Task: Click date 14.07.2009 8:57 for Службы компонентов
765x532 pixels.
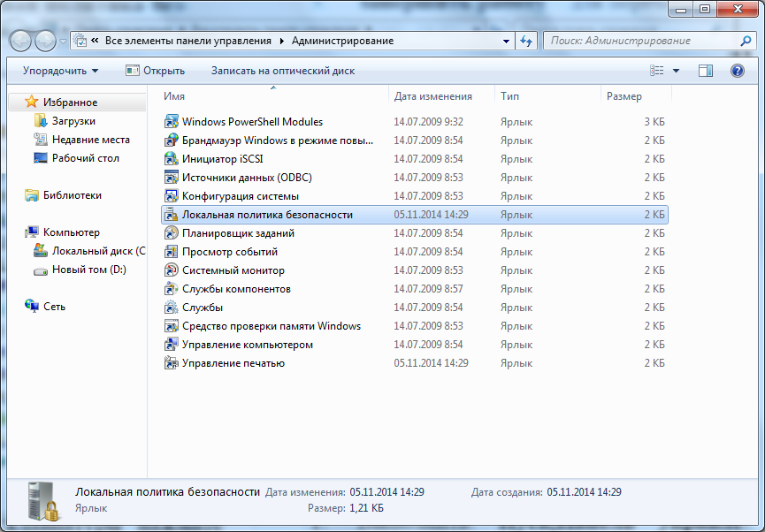Action: tap(428, 289)
